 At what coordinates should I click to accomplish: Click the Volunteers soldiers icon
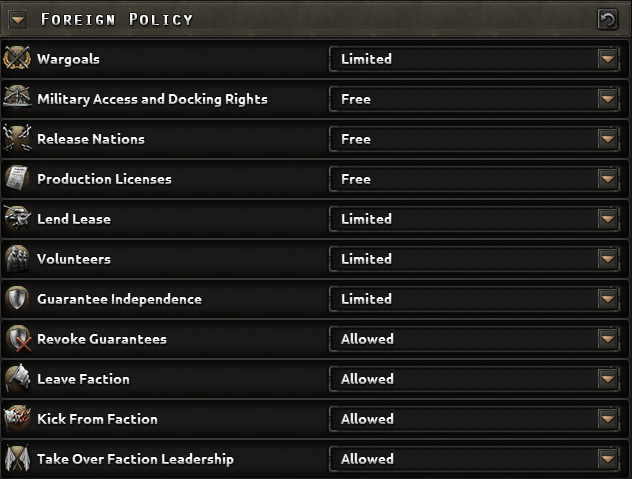17,259
